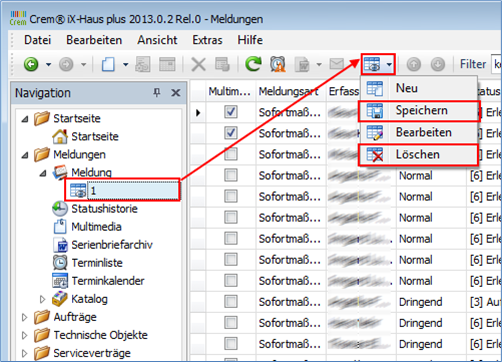502x362 pixels.
Task: Click the alarm clock warning toolbar icon
Action: tap(278, 64)
